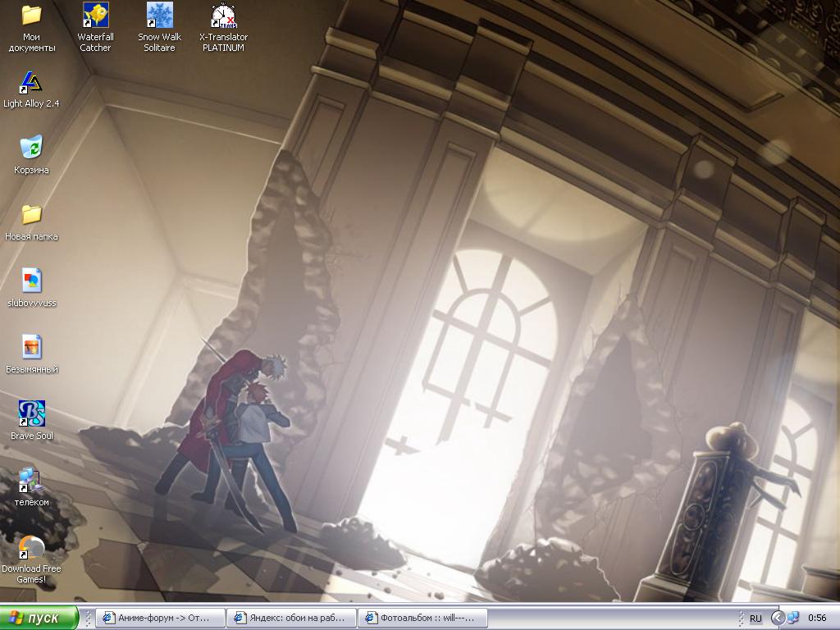Launch Waterfall Catcher shortcut
840x630 pixels.
pyautogui.click(x=95, y=16)
